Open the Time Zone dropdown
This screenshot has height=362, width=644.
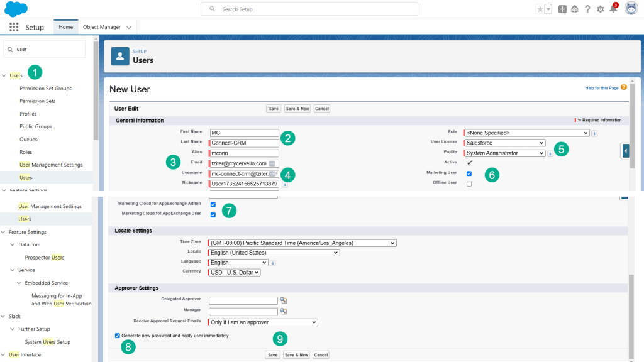point(303,243)
